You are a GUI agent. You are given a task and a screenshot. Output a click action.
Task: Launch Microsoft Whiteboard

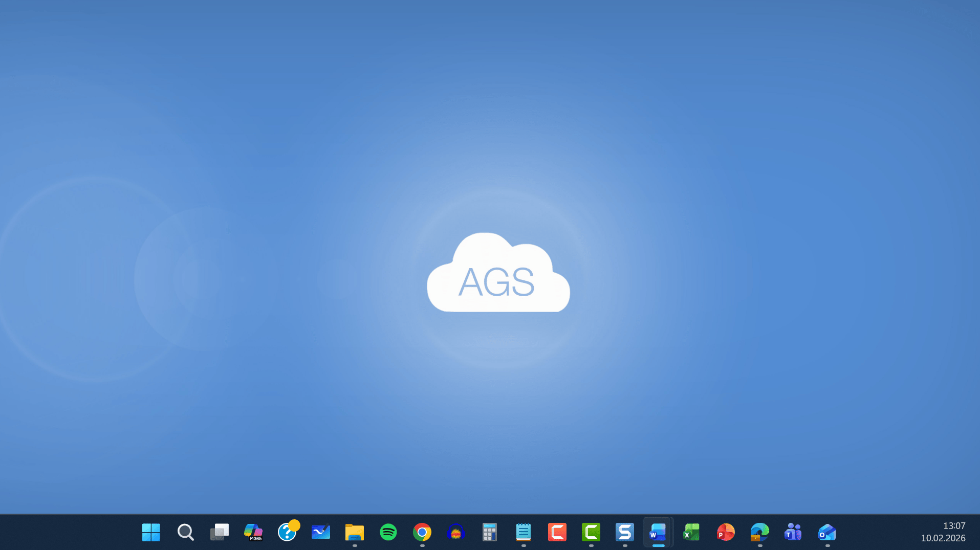coord(321,532)
